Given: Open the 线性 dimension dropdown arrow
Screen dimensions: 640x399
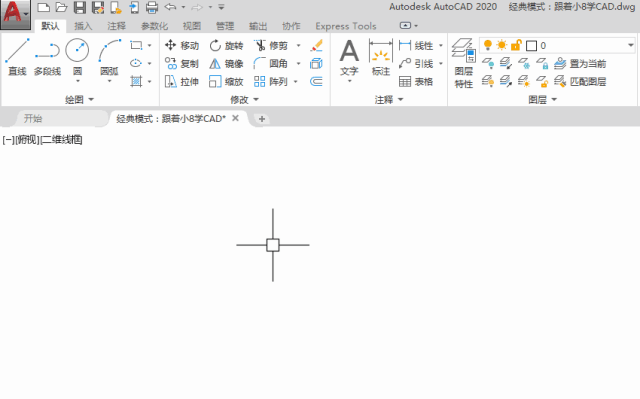Looking at the screenshot, I should point(441,45).
